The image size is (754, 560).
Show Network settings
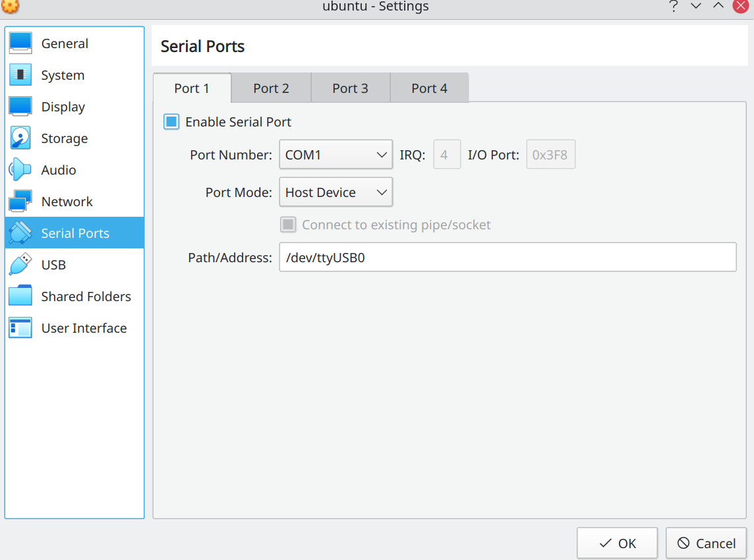click(74, 202)
